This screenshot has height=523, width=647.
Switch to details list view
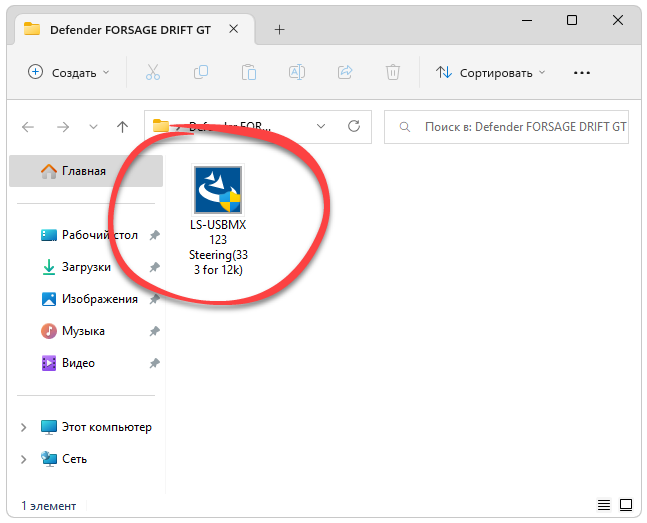pyautogui.click(x=604, y=505)
